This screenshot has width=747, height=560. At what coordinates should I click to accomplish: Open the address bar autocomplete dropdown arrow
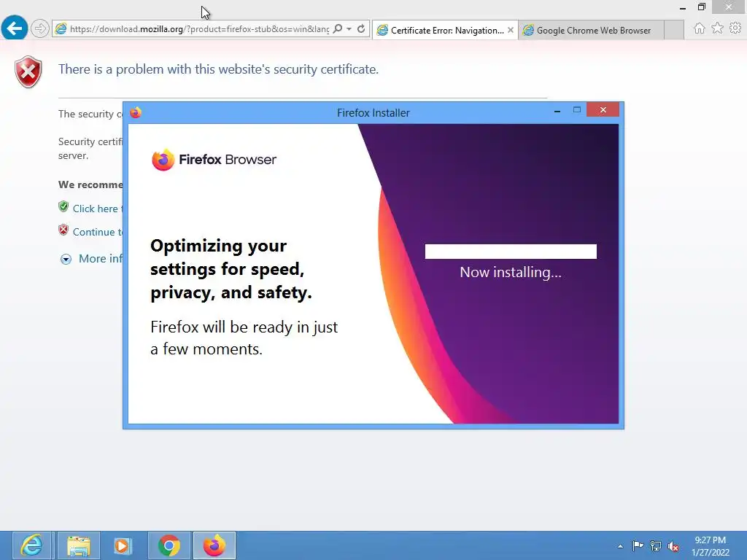349,29
